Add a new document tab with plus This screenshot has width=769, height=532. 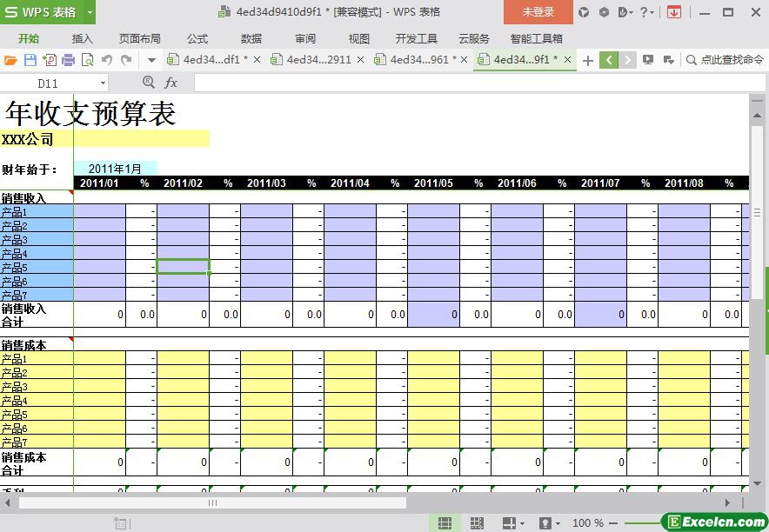point(588,60)
